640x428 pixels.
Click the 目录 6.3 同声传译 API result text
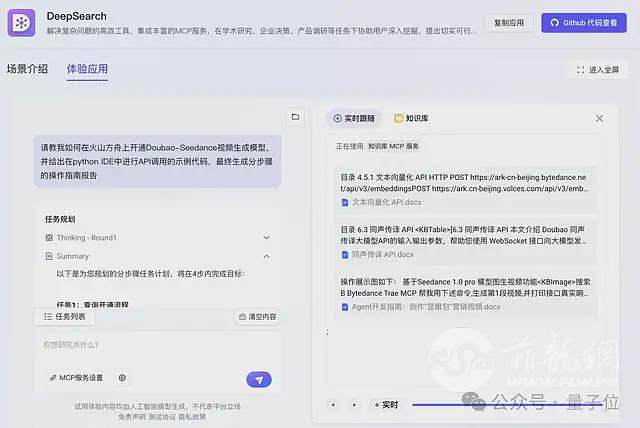[x=464, y=235]
